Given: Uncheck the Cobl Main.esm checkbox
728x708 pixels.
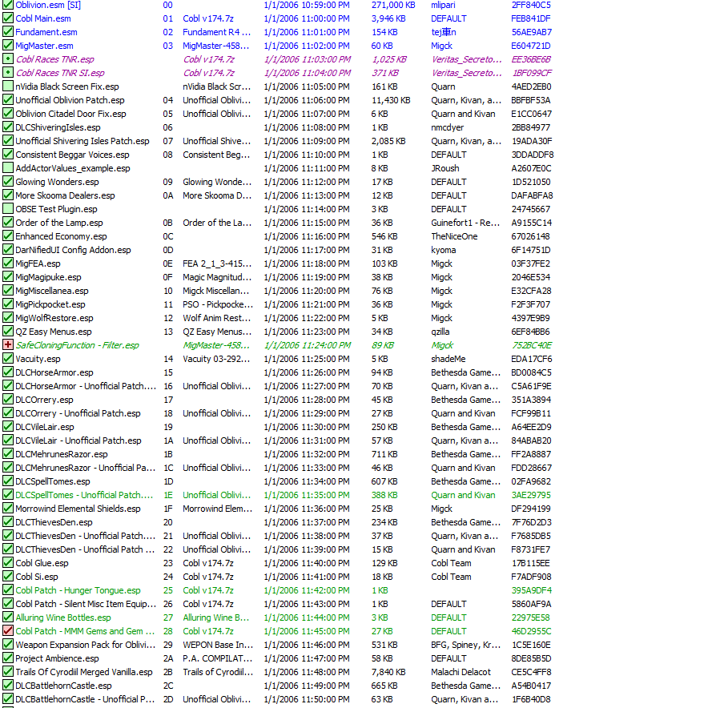Looking at the screenshot, I should (x=8, y=18).
